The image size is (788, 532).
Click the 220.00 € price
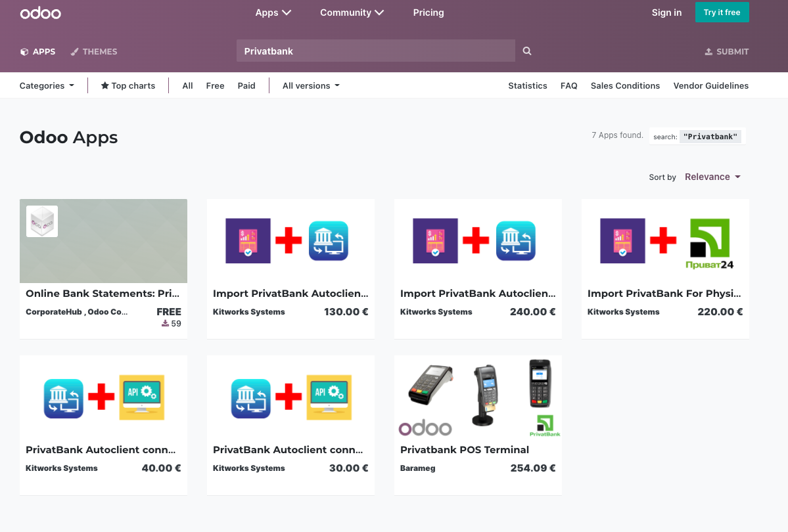720,312
